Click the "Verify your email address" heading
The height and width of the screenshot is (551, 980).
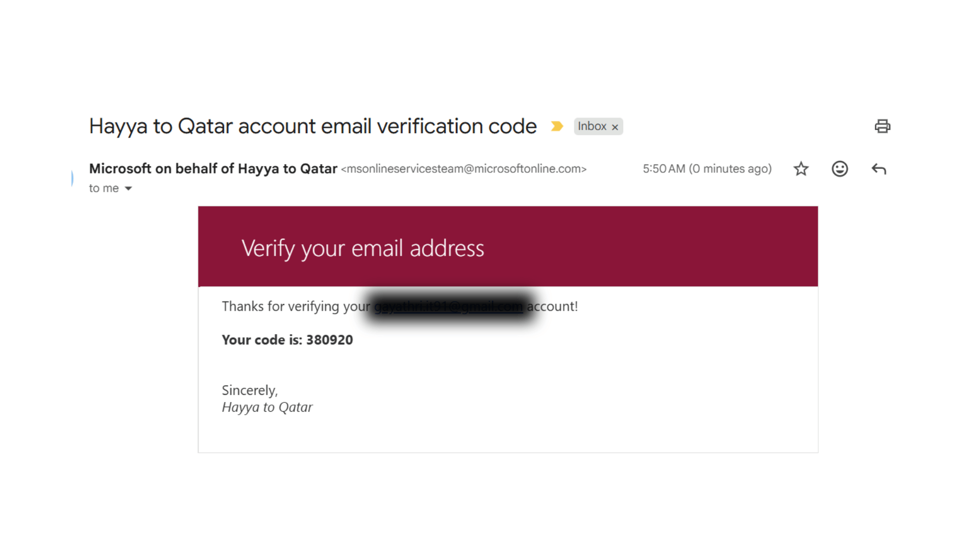(362, 248)
